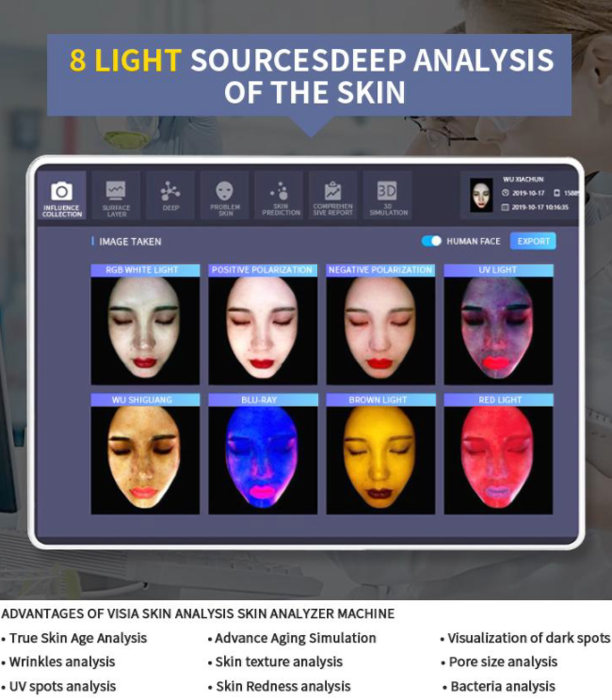Click the Visualization of dark spots text
Screen dimensions: 612x700
(529, 639)
